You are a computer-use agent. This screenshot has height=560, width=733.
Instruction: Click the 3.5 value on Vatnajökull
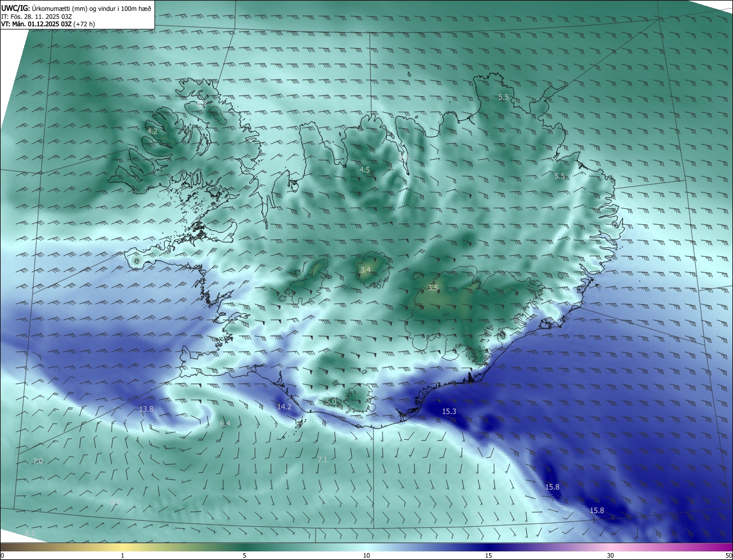coord(433,287)
